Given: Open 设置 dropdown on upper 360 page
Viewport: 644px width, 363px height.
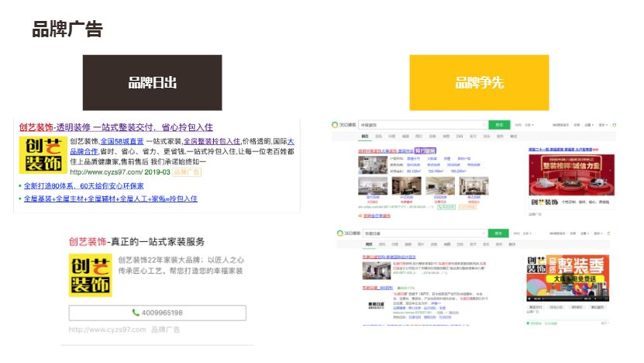Looking at the screenshot, I should 590,125.
